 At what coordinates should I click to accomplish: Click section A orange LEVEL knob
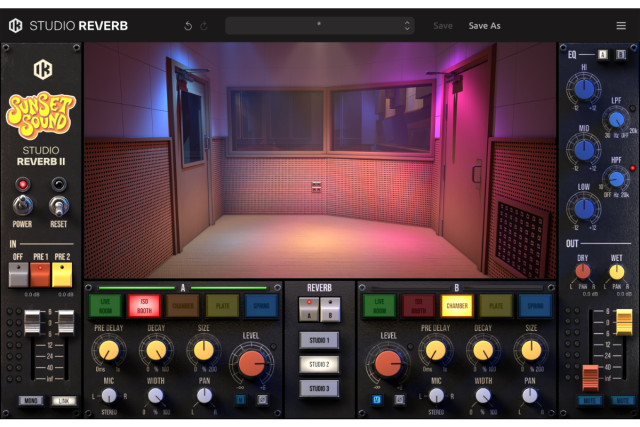(251, 363)
